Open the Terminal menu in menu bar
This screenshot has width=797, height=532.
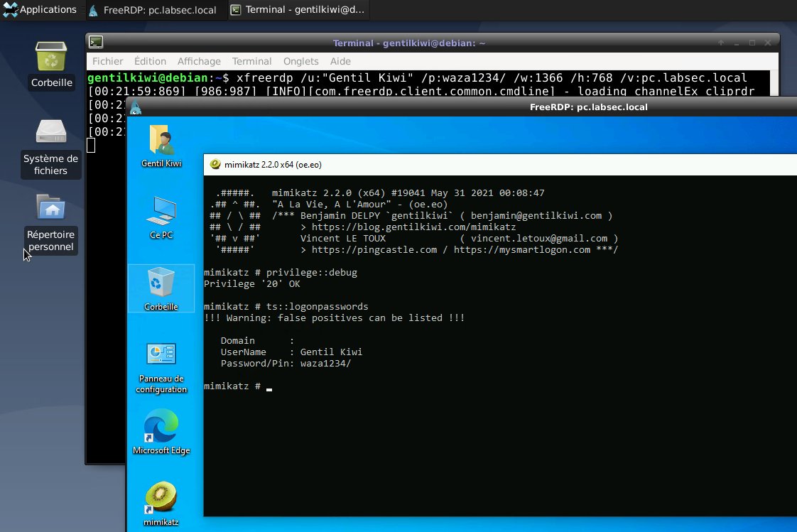point(251,61)
